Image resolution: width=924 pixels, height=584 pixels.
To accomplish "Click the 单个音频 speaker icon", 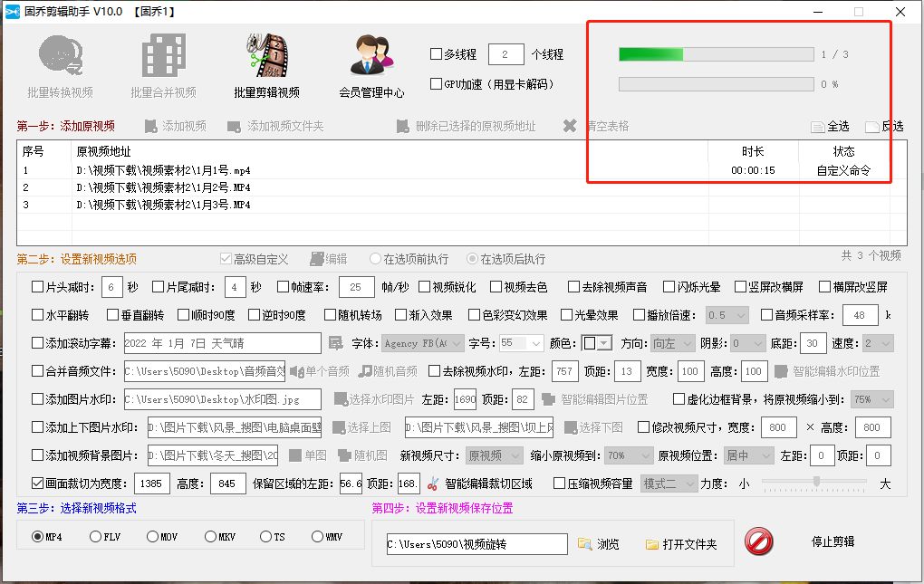I will (x=297, y=371).
